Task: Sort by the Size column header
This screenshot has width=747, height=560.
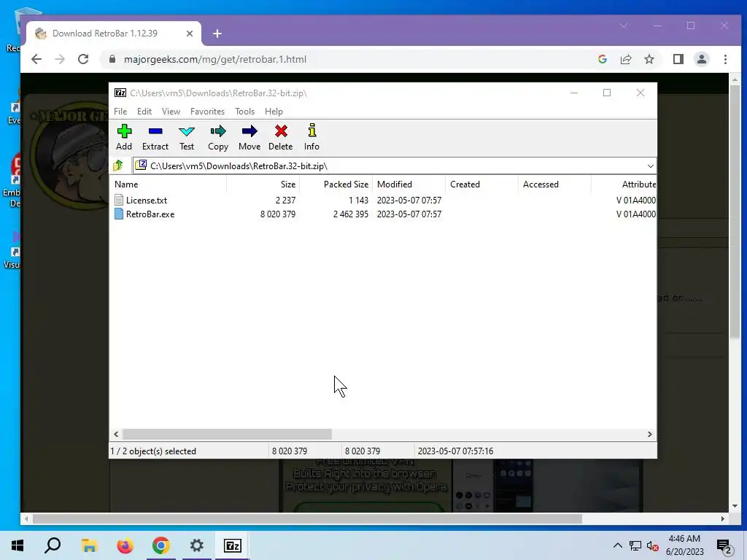Action: tap(263, 184)
